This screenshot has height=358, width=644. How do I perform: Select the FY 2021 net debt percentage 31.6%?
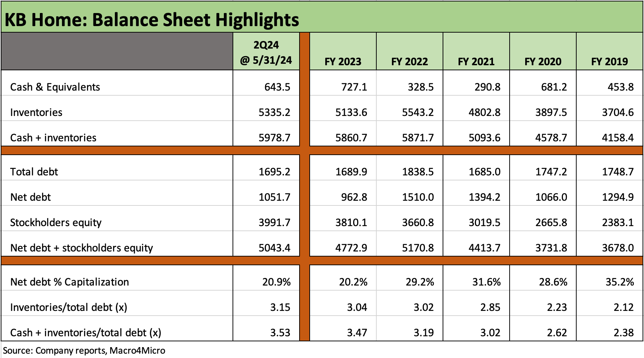tap(486, 282)
